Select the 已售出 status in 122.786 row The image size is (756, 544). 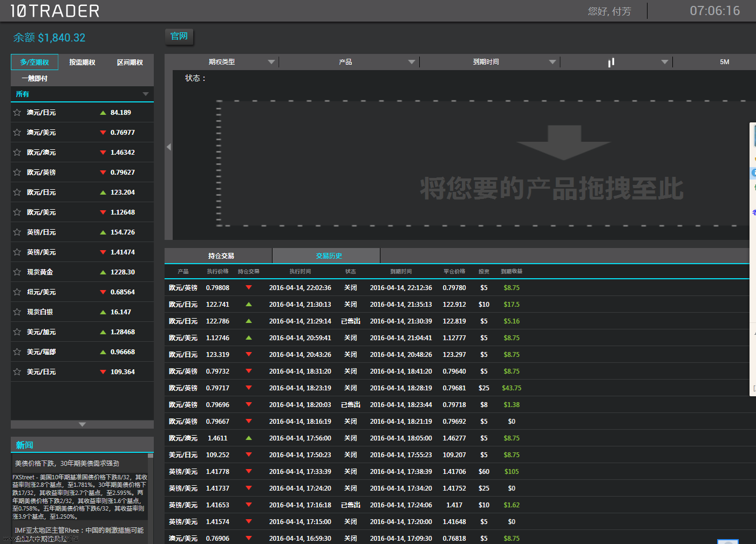(351, 321)
